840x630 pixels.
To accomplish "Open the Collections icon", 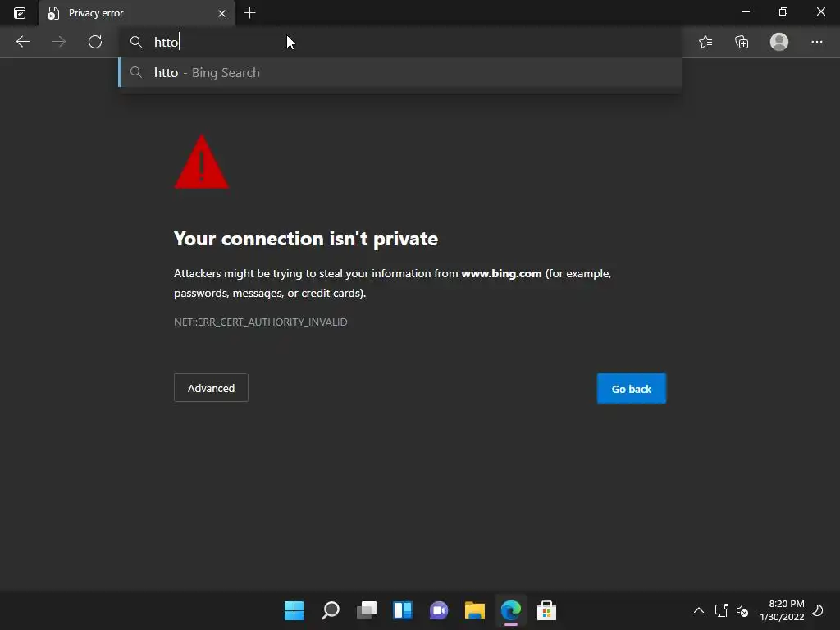I will point(742,42).
